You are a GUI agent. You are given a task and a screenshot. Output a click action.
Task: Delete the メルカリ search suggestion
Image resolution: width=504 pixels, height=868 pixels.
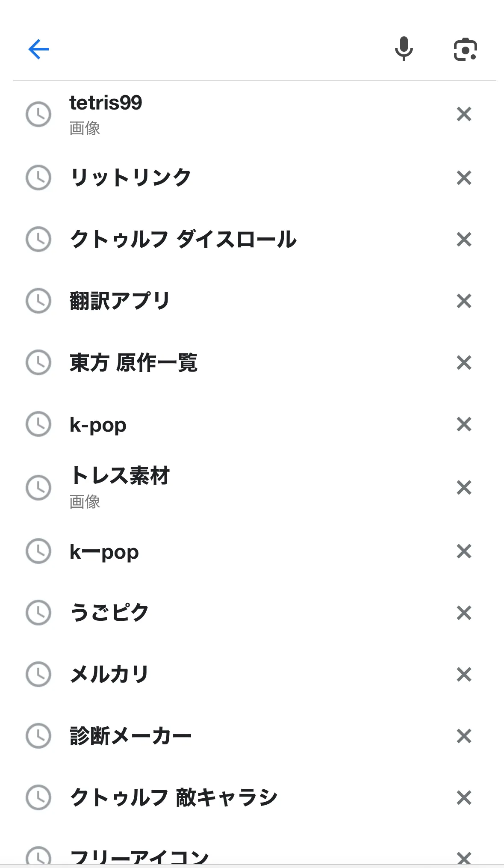[464, 674]
